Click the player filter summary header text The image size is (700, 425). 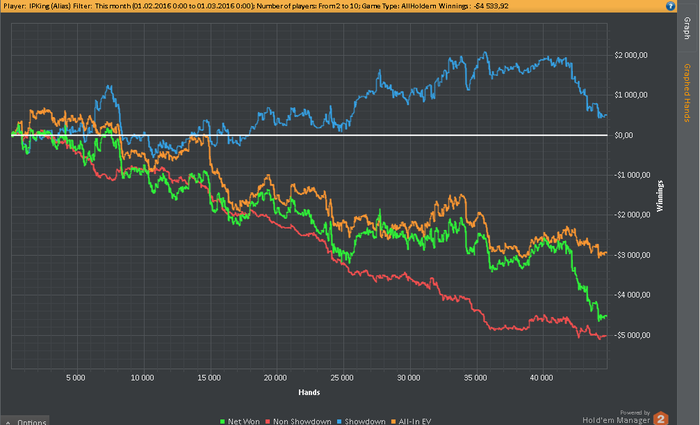point(255,6)
